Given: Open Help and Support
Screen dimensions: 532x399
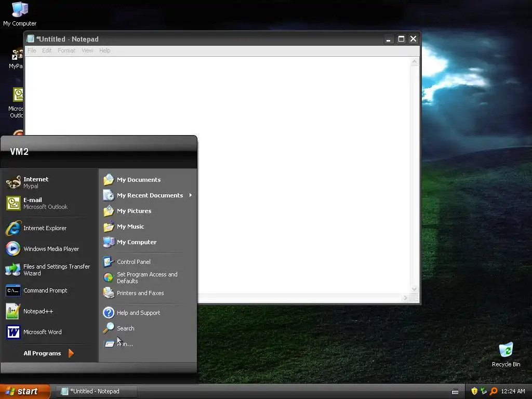Looking at the screenshot, I should 148,312.
